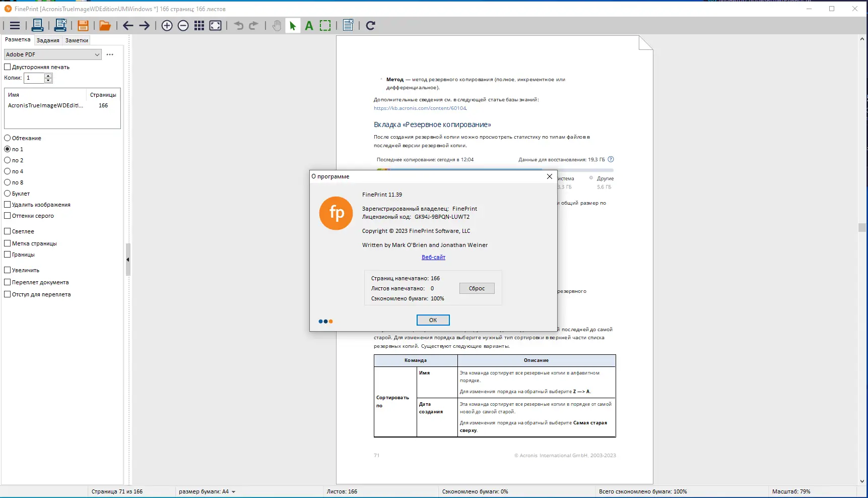This screenshot has width=868, height=498.
Task: Zoom in with the plus icon
Action: 167,26
